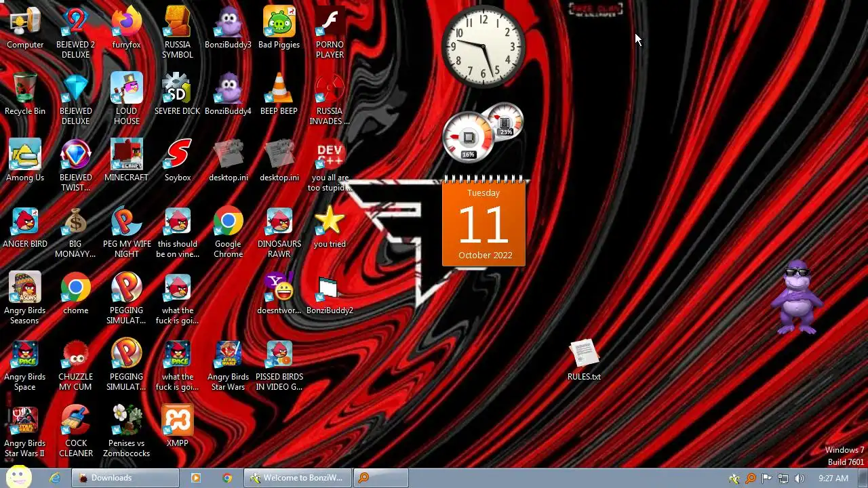Image resolution: width=868 pixels, height=488 pixels.
Task: Select the Angry Birds Space icon
Action: click(x=25, y=365)
